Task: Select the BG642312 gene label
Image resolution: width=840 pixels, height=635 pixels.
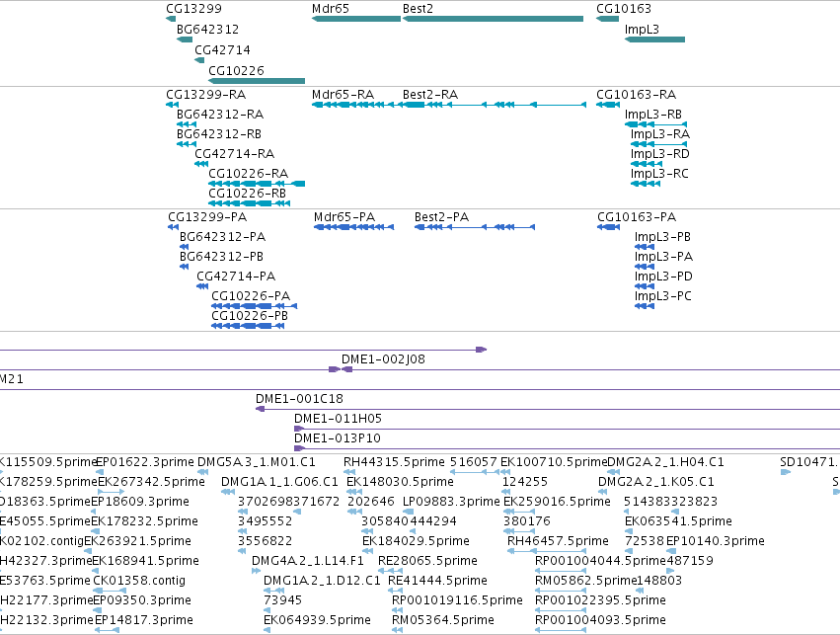Action: (207, 30)
